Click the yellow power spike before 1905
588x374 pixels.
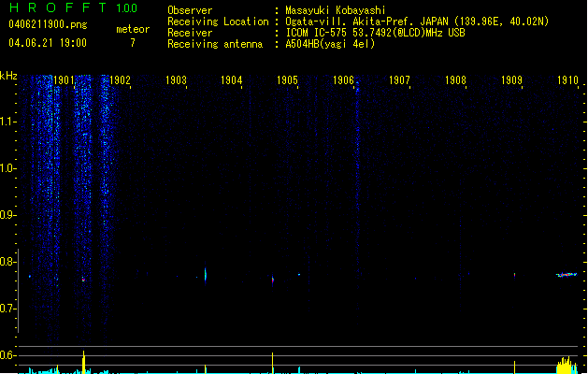pyautogui.click(x=273, y=363)
